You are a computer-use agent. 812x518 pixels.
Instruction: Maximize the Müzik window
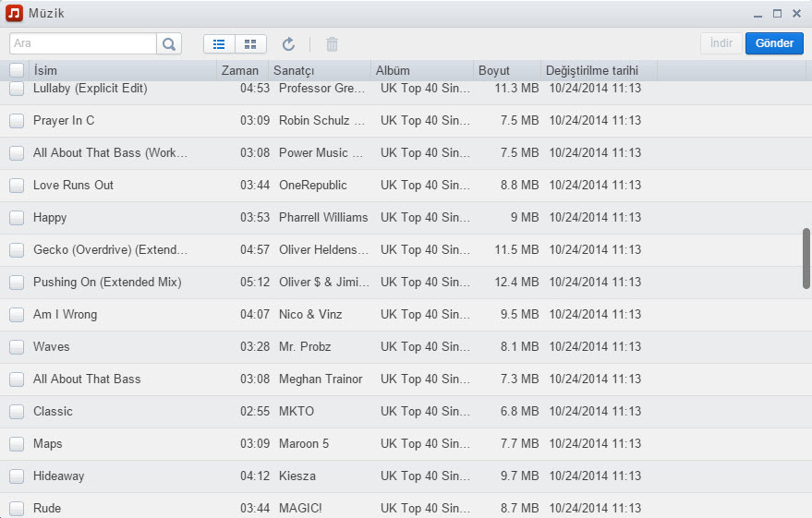coord(777,14)
